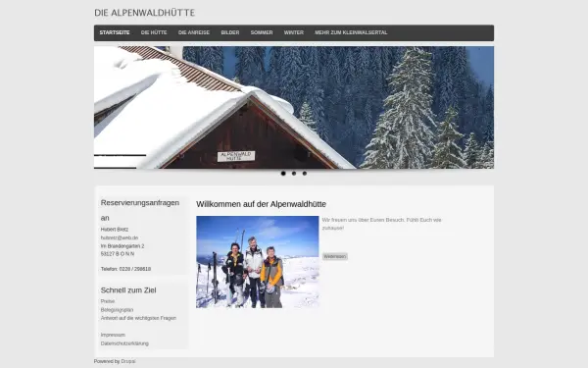This screenshot has width=588, height=368.
Task: Click the Weiterlesen button
Action: tap(335, 256)
